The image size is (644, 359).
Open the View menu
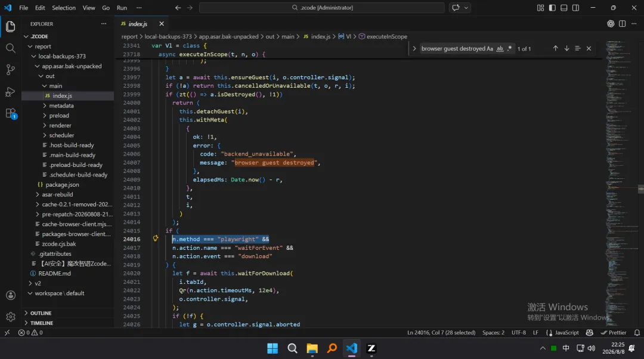[x=89, y=8]
